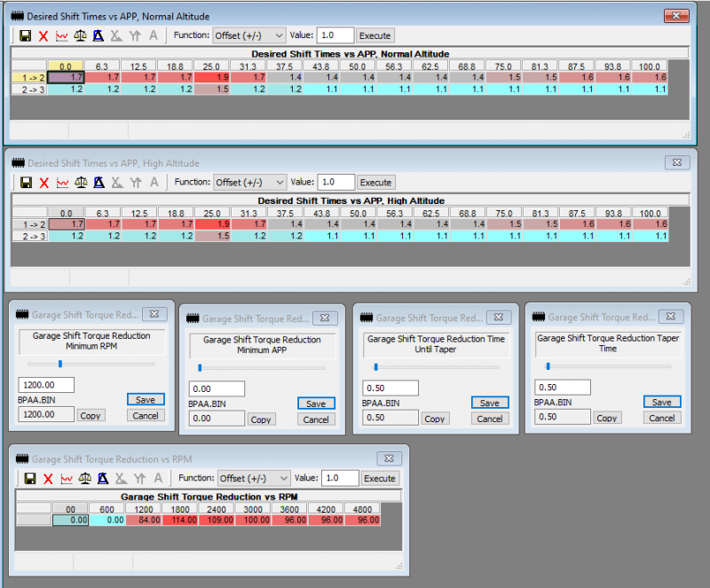Click Value field in High Altitude window

click(x=335, y=183)
